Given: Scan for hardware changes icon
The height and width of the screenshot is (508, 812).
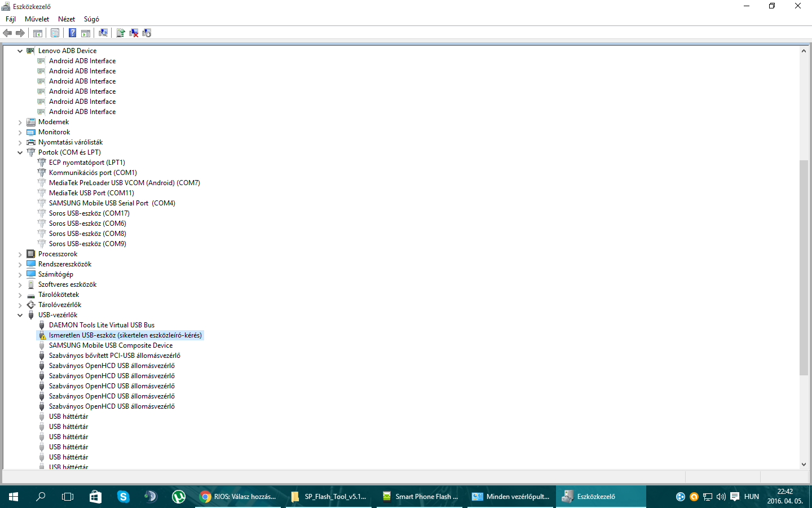Looking at the screenshot, I should click(103, 33).
